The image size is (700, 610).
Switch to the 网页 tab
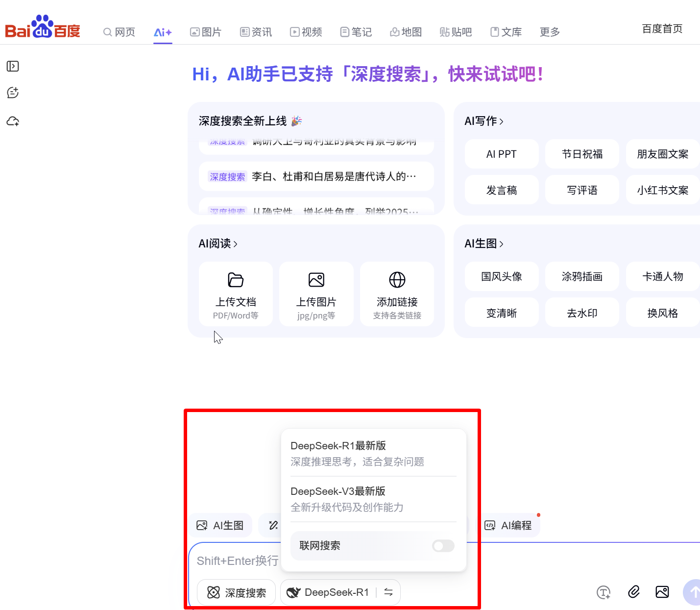pos(119,32)
